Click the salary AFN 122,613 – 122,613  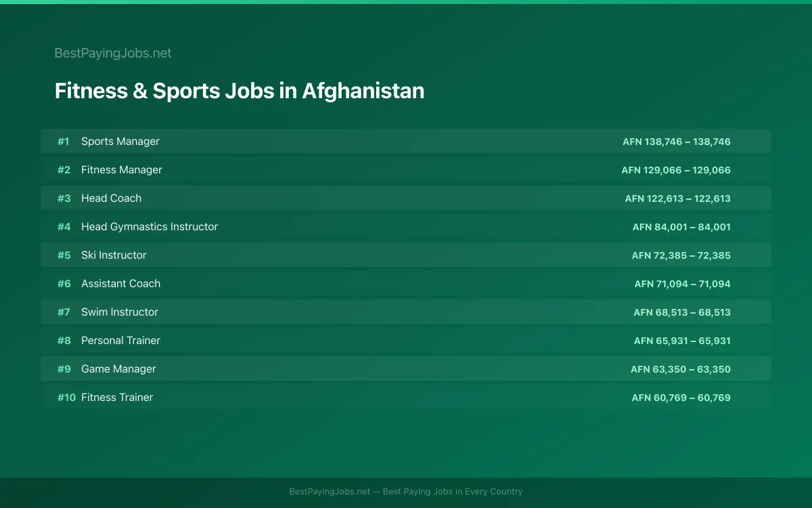[678, 198]
